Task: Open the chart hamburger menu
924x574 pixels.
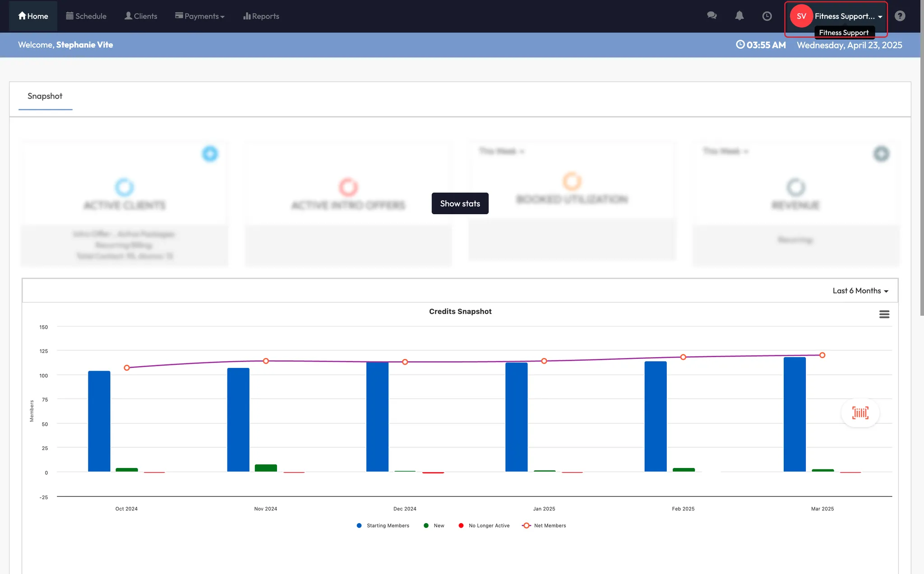Action: (884, 314)
